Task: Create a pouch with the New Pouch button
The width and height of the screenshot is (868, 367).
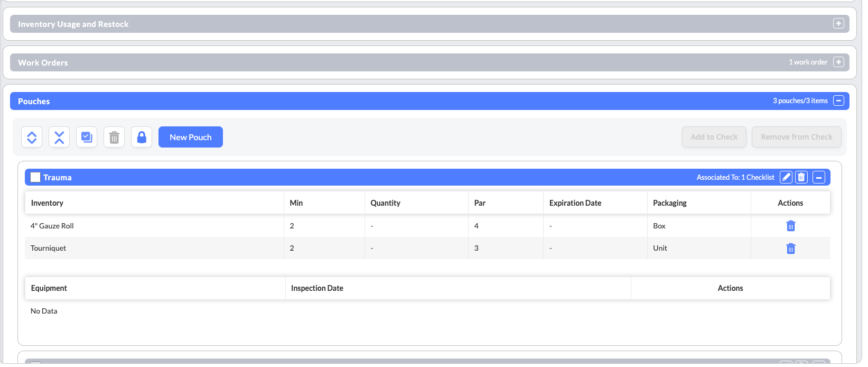Action: pos(191,137)
